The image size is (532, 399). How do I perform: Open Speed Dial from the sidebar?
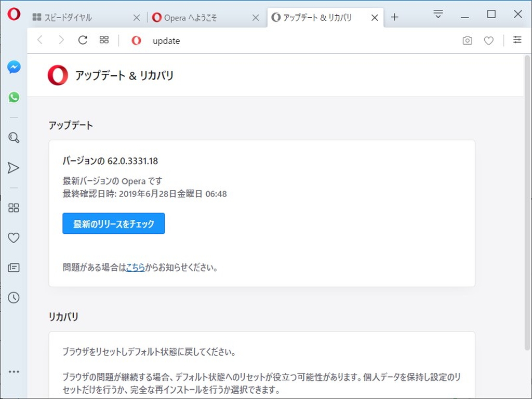[x=14, y=208]
